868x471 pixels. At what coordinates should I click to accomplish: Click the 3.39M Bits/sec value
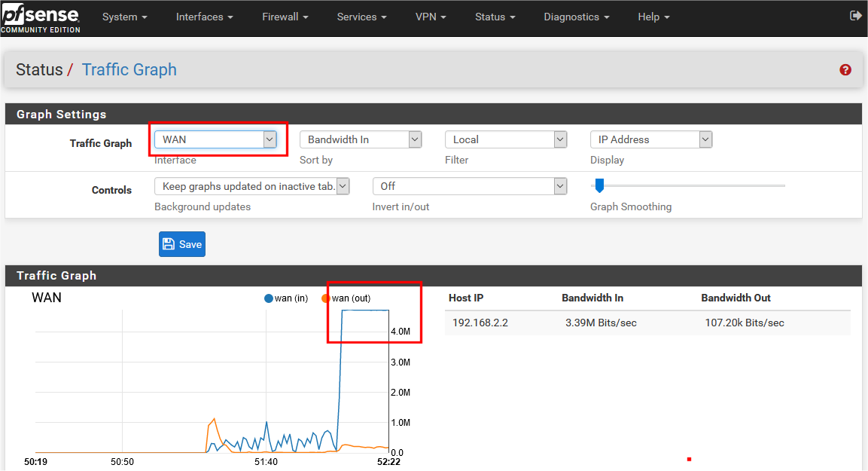[x=601, y=323]
